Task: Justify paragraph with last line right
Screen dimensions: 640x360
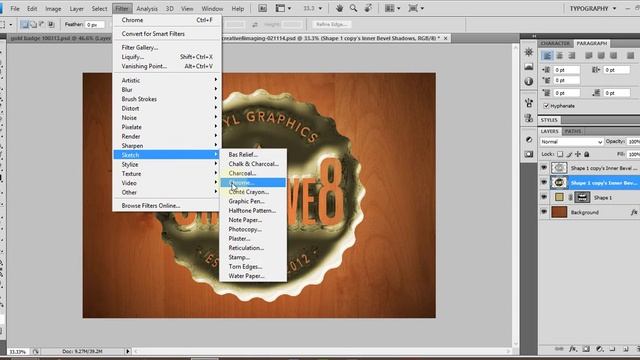Action: [x=613, y=56]
